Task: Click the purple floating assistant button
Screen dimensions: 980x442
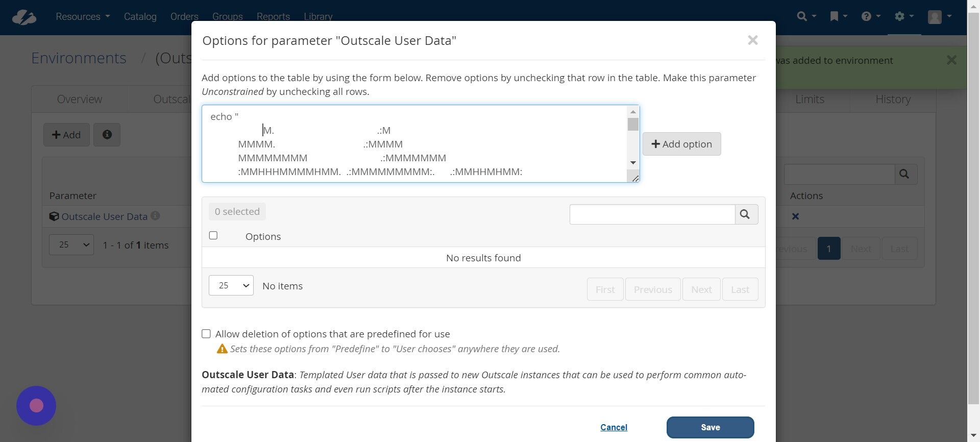Action: (36, 406)
